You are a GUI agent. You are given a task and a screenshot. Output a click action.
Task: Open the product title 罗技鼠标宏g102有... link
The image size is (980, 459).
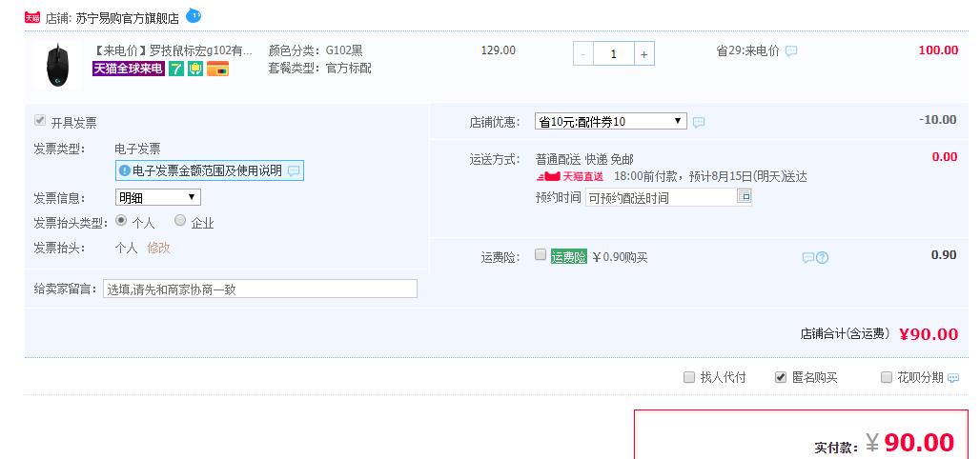pos(173,51)
